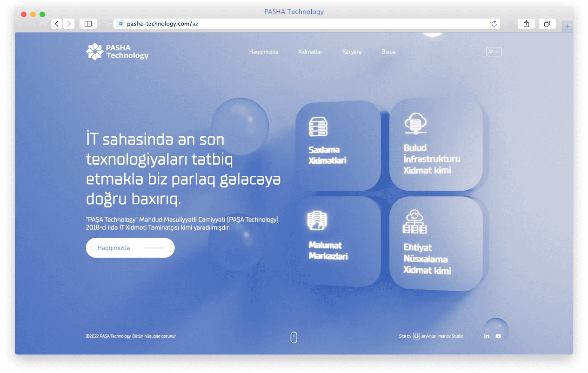The width and height of the screenshot is (588, 373).
Task: Click the site favicon in address bar
Action: (x=121, y=24)
